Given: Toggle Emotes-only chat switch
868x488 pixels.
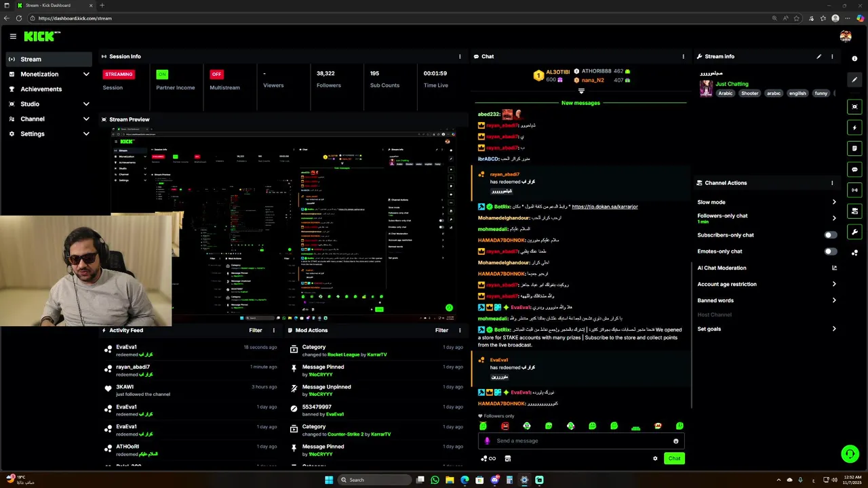Looking at the screenshot, I should (x=830, y=251).
